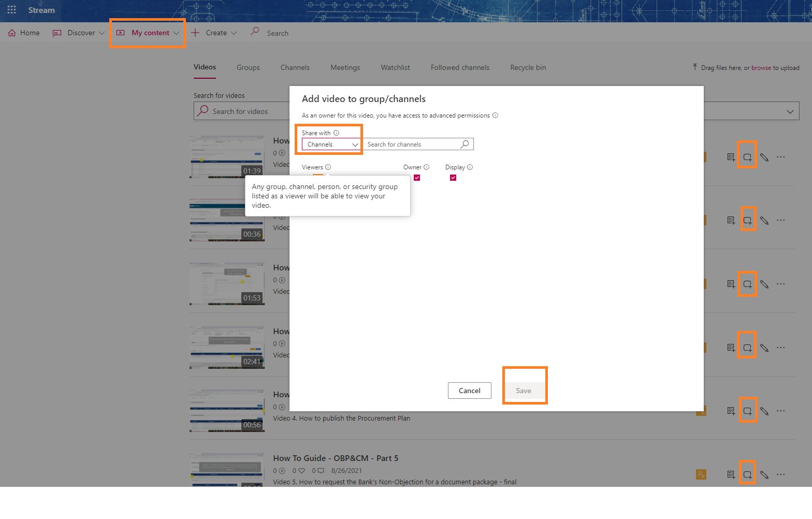Screen dimensions: 812x519
Task: Switch to the Videos tab
Action: [205, 67]
